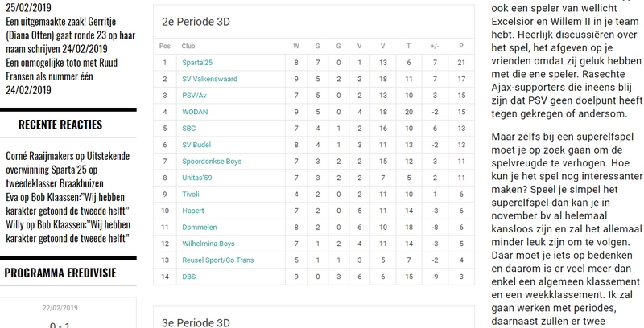Open SV Valkenswaard club page
This screenshot has width=644, height=328.
pos(209,79)
